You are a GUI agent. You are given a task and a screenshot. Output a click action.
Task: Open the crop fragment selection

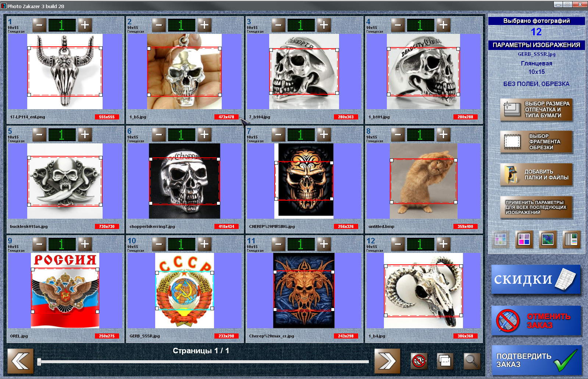[x=536, y=142]
